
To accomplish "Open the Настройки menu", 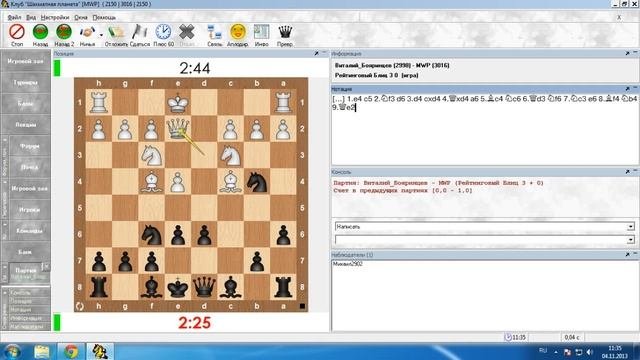I will [x=55, y=18].
